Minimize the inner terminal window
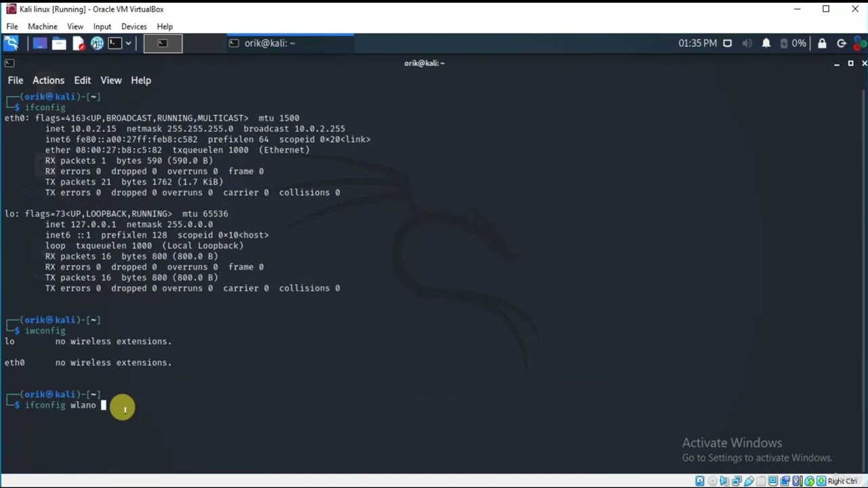The height and width of the screenshot is (488, 868). pos(837,63)
